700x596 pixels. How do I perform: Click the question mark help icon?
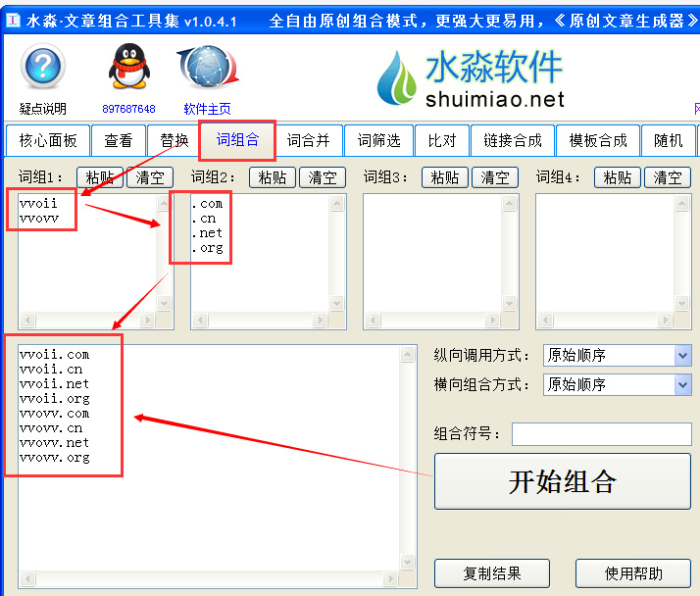pyautogui.click(x=43, y=70)
